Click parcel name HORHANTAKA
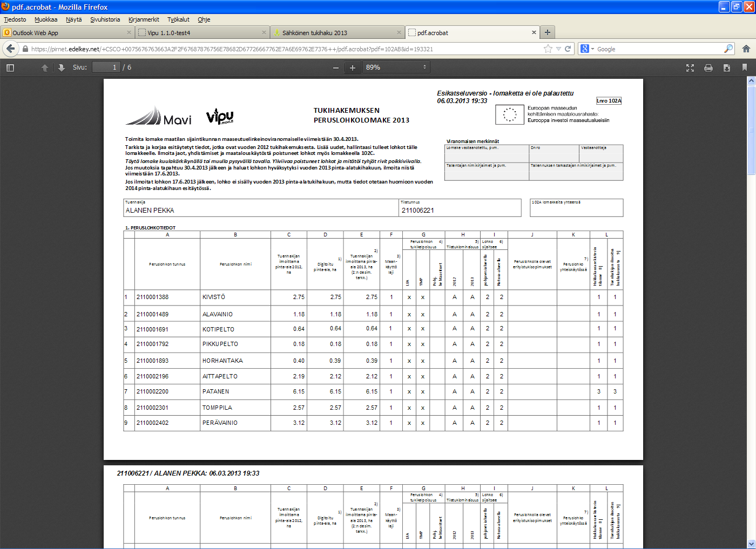The image size is (756, 549). (223, 361)
